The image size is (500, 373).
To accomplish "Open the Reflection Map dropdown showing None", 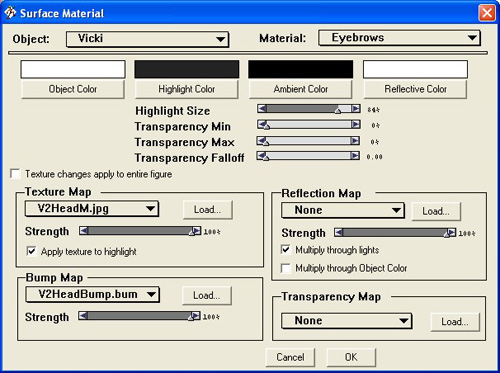I will tap(343, 210).
